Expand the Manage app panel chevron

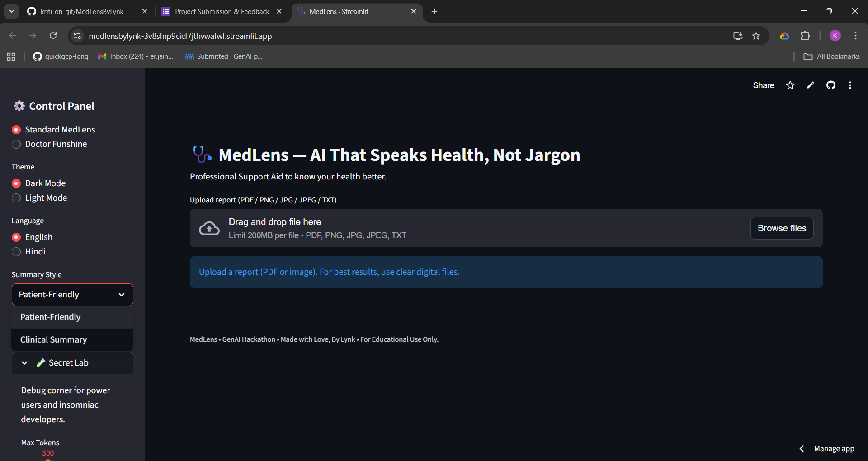click(802, 448)
